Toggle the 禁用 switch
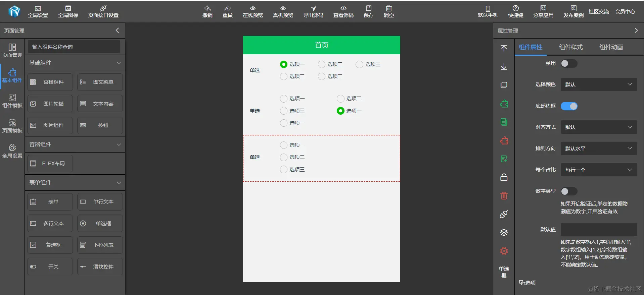The height and width of the screenshot is (295, 644). point(569,63)
